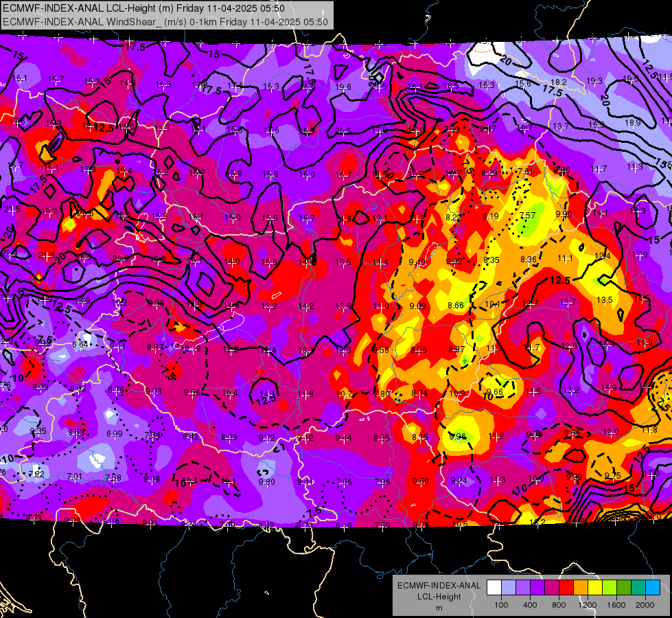Click the 'ECMWF-INDEX-ANAL' legend heading
Screen dimensions: 672x618
click(x=439, y=586)
